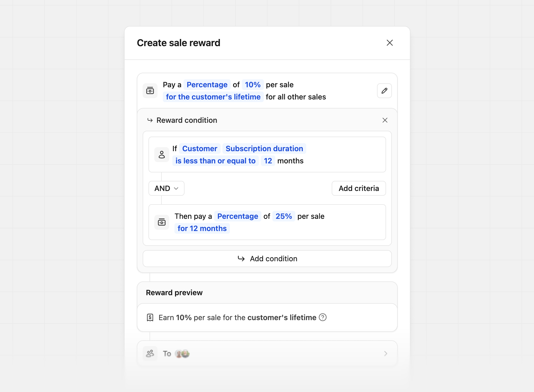Select the Subscription duration attribute chip
The width and height of the screenshot is (534, 392).
[264, 149]
